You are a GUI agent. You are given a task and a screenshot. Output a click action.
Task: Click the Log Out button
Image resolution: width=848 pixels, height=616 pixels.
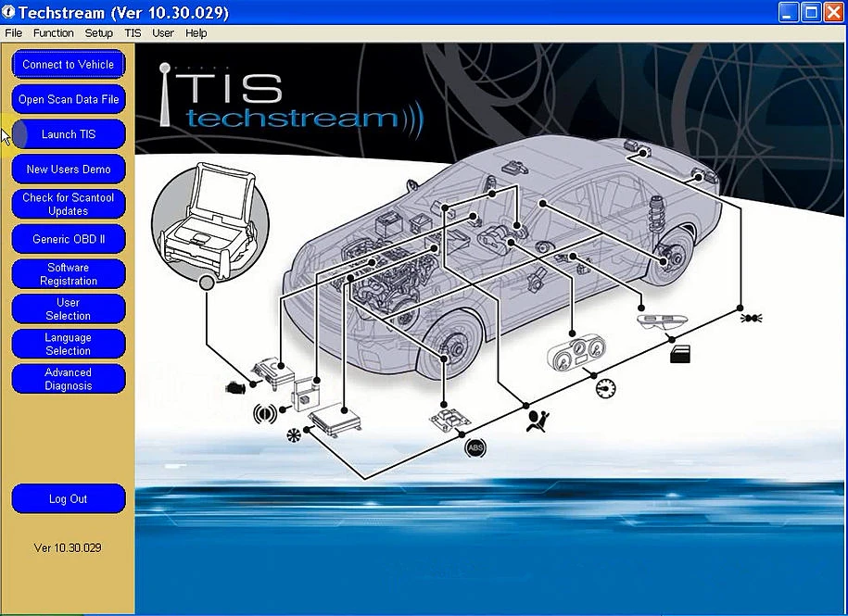coord(69,498)
